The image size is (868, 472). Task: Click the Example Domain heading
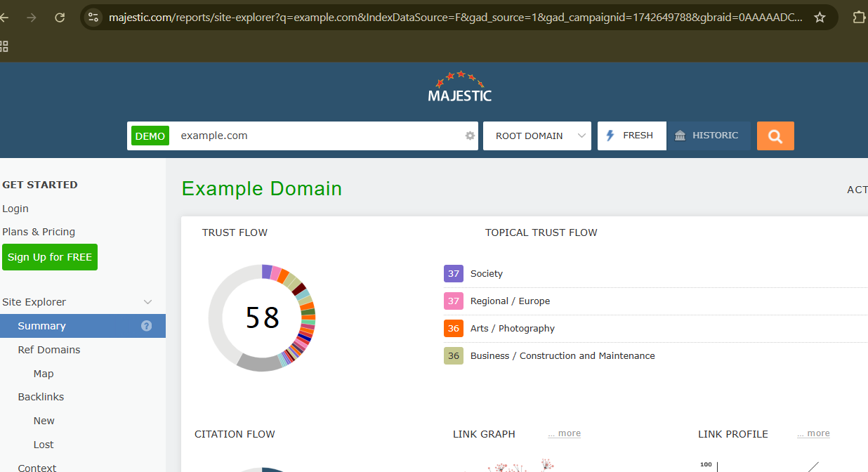(x=262, y=189)
